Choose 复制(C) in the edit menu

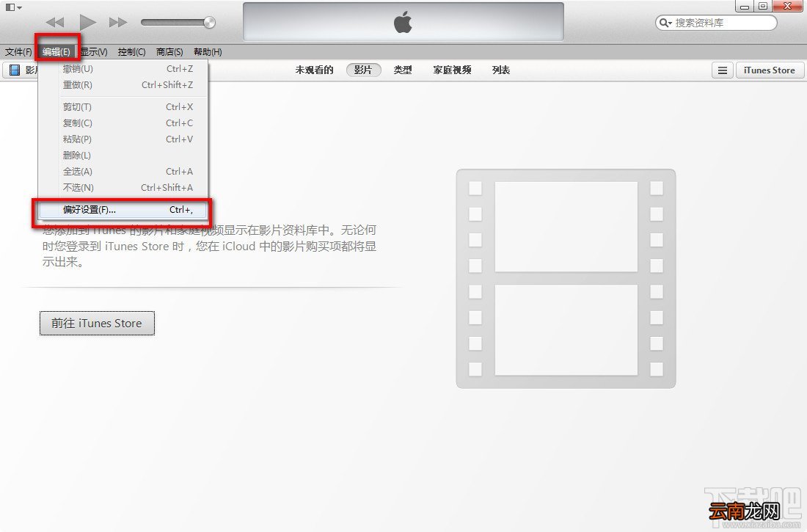[123, 123]
